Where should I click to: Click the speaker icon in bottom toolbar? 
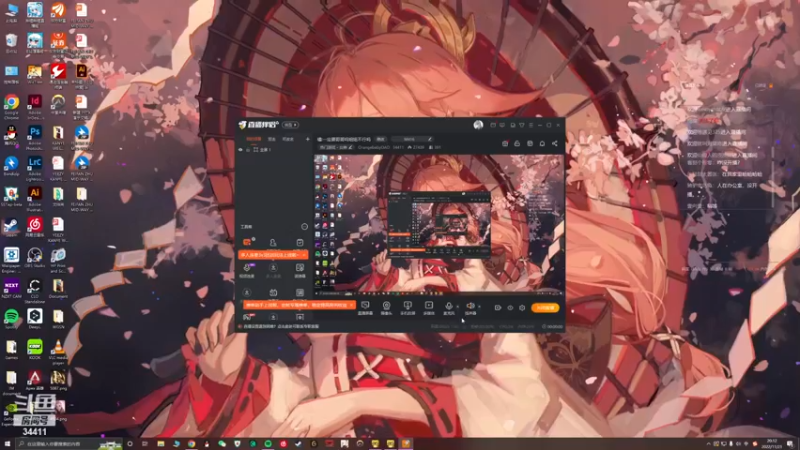pos(470,308)
